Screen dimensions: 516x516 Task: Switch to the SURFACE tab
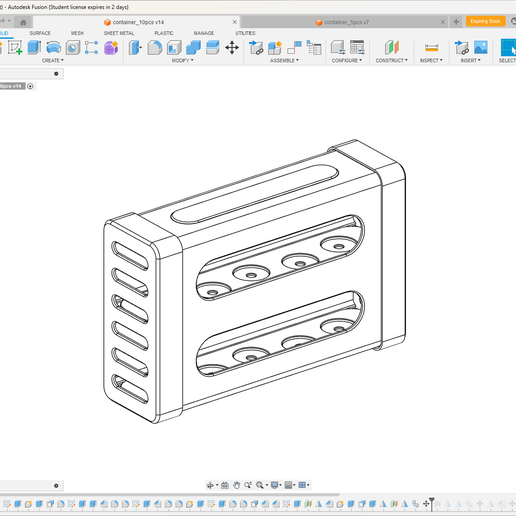pos(40,33)
